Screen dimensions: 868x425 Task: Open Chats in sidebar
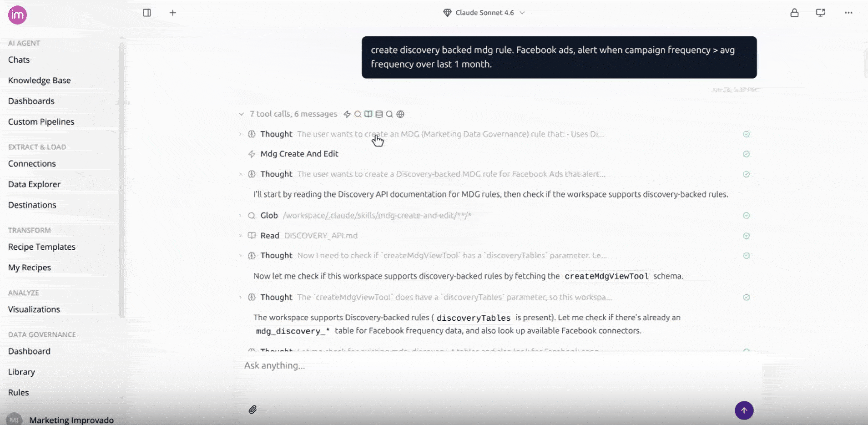(x=19, y=60)
